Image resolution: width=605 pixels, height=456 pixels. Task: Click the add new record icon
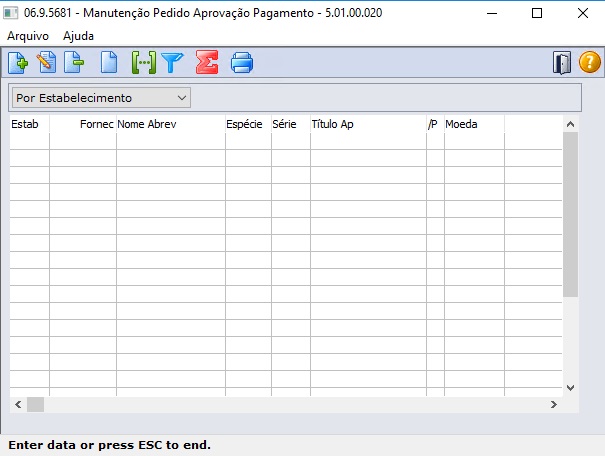(x=18, y=62)
